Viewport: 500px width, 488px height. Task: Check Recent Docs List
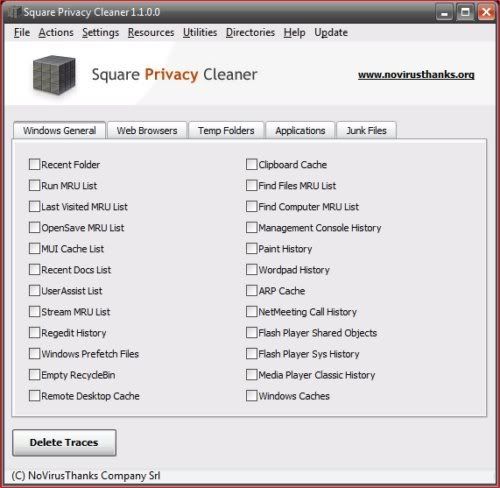click(34, 269)
